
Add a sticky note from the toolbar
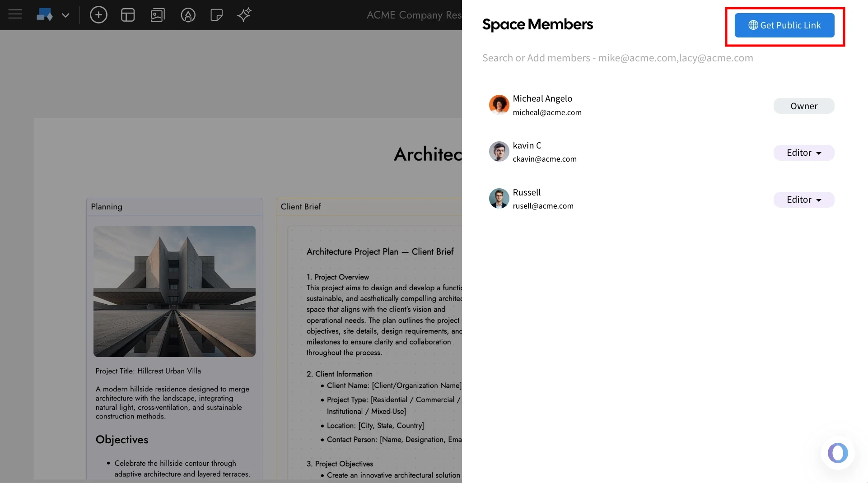tap(217, 15)
